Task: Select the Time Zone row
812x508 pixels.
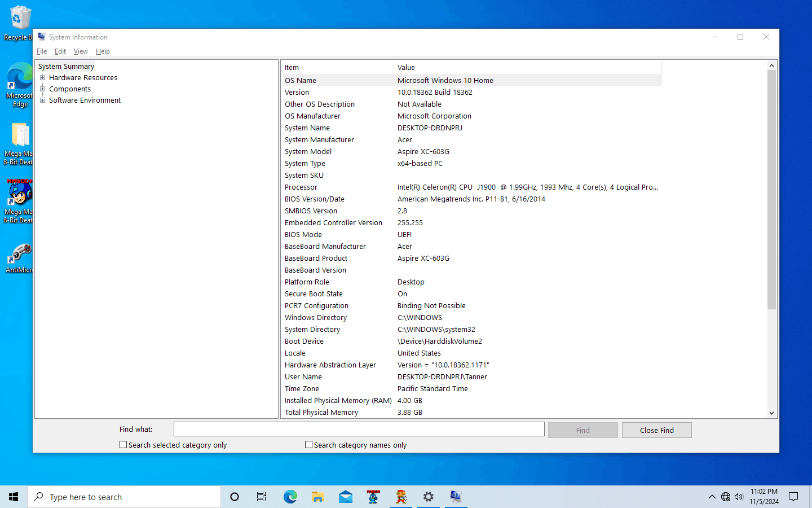Action: 471,388
